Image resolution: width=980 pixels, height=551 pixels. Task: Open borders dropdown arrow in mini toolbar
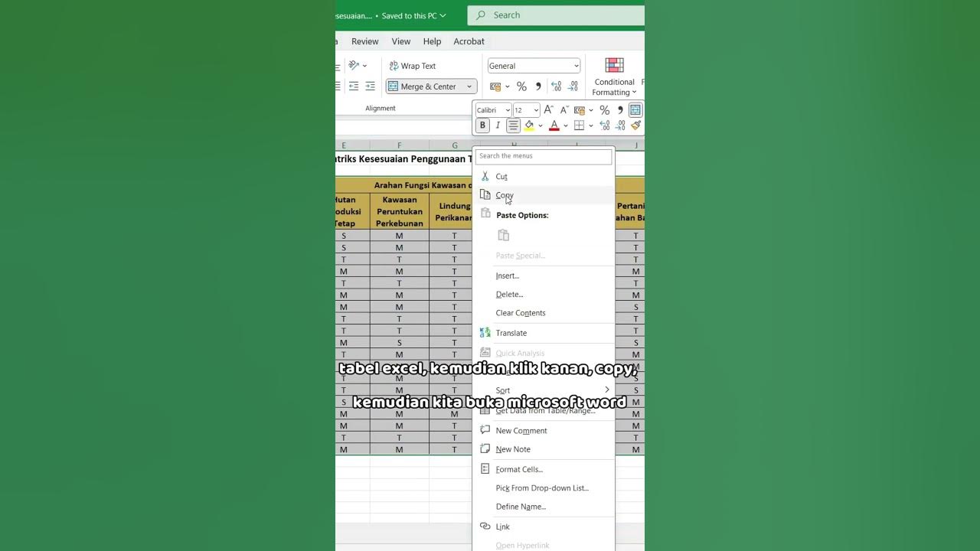pyautogui.click(x=590, y=126)
